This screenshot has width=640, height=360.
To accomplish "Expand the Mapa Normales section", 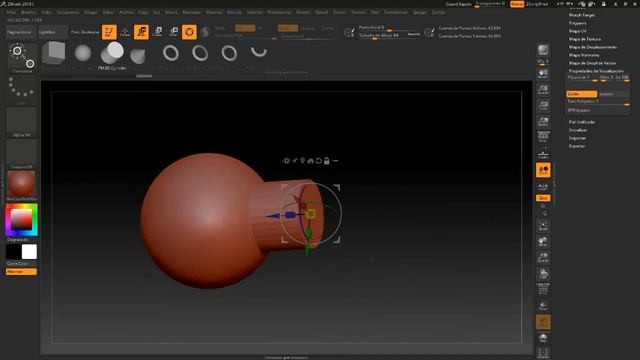I will coord(584,55).
